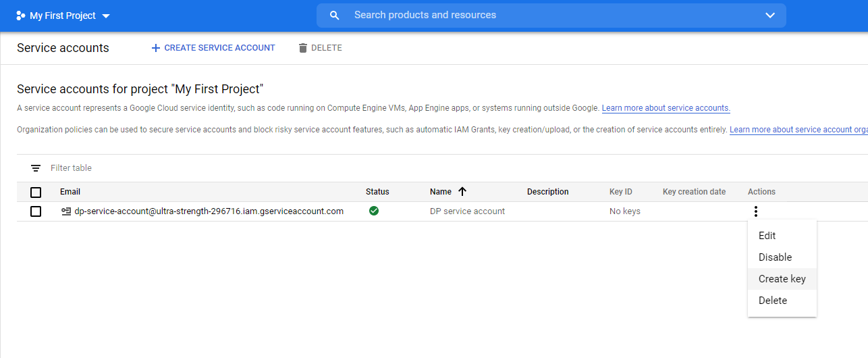Choose Edit from the actions menu

tap(782, 236)
